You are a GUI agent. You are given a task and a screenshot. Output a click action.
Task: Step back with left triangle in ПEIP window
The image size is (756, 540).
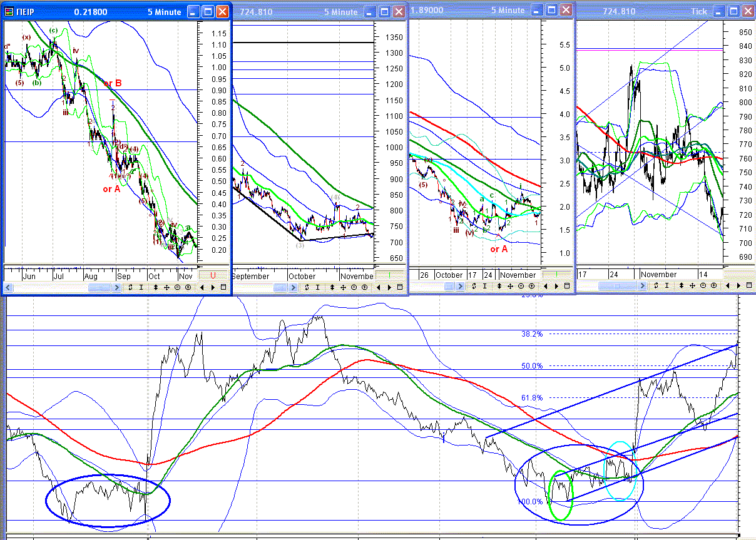tap(203, 287)
